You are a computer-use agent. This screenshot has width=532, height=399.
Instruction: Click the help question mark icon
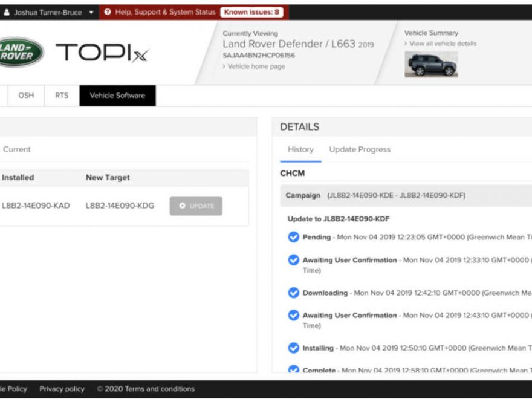pyautogui.click(x=108, y=12)
